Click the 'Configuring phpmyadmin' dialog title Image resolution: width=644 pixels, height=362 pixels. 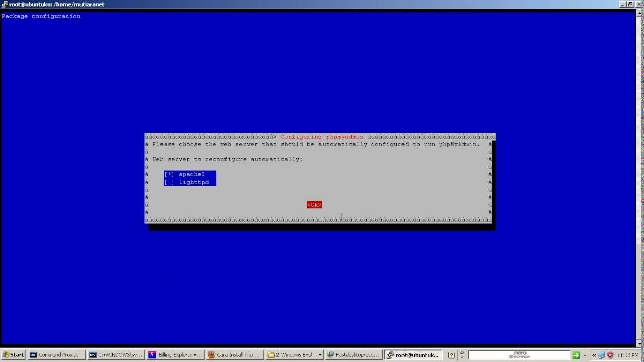pos(322,137)
